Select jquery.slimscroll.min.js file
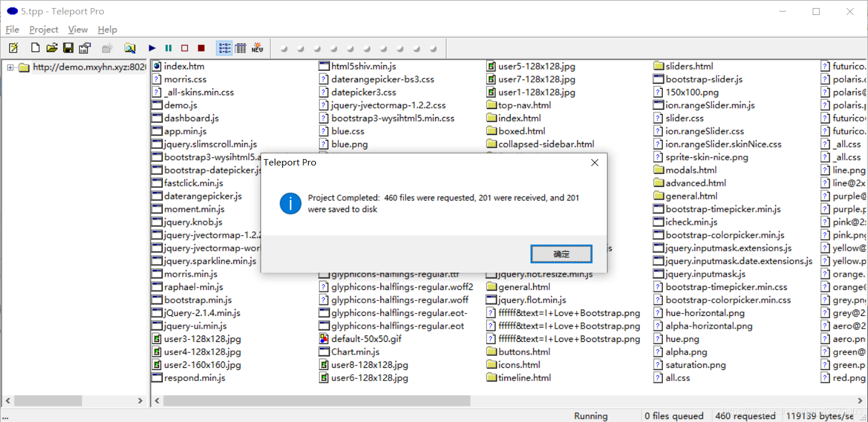The height and width of the screenshot is (422, 868). click(205, 144)
